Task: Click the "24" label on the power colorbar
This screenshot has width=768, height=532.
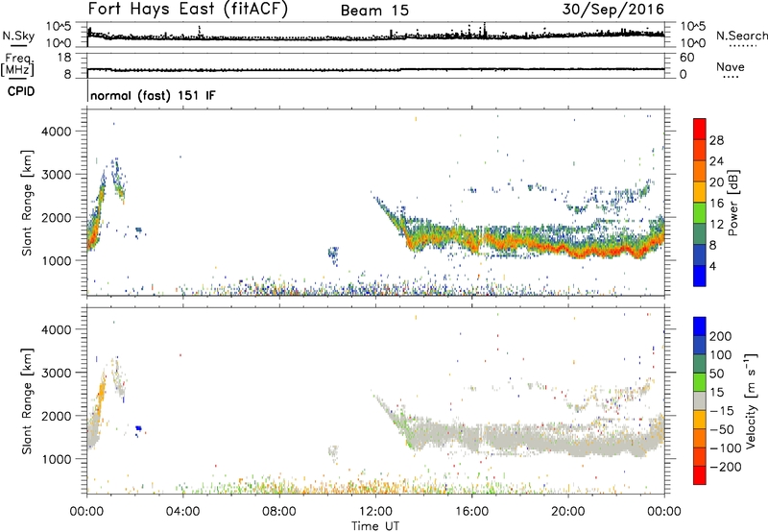Action: (716, 161)
